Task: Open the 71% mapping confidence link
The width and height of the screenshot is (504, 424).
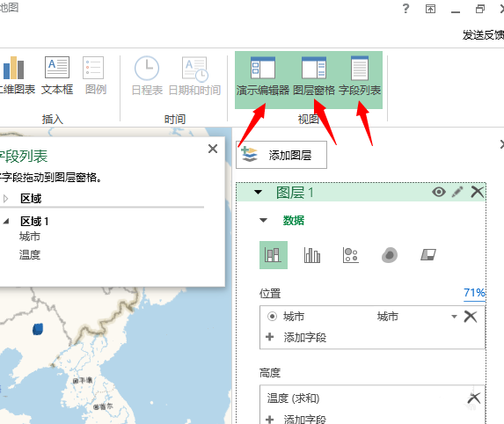Action: 474,293
